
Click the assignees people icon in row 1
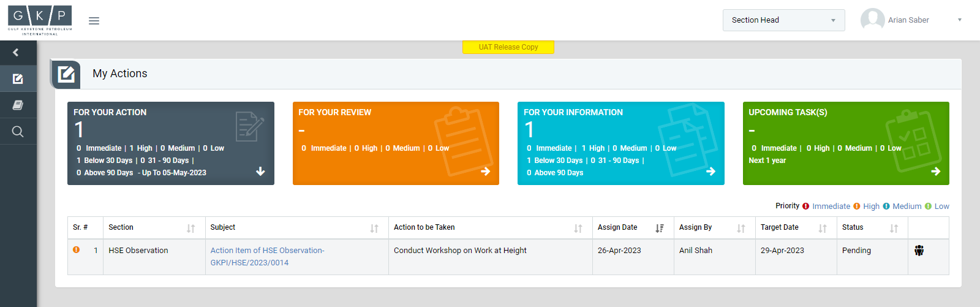click(919, 250)
